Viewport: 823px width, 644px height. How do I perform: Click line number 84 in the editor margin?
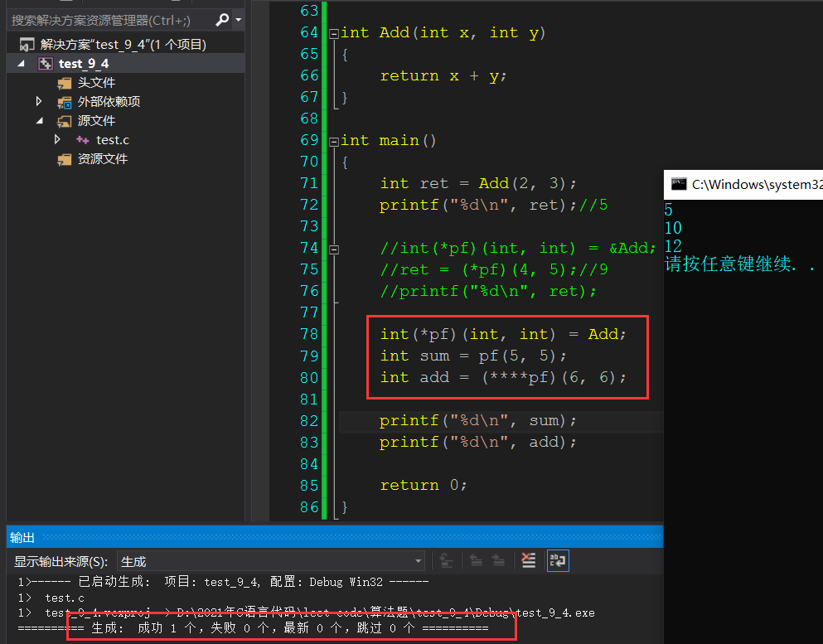click(309, 464)
